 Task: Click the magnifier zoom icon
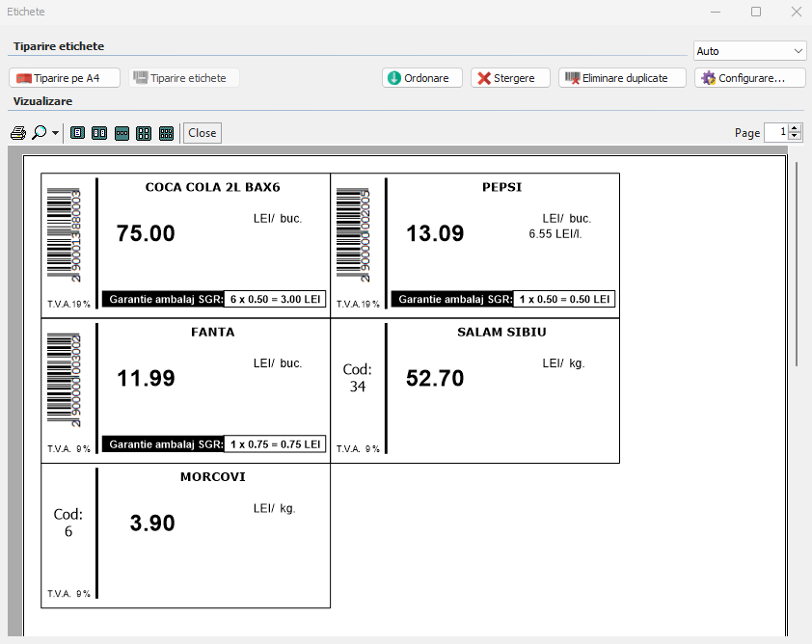[x=39, y=133]
